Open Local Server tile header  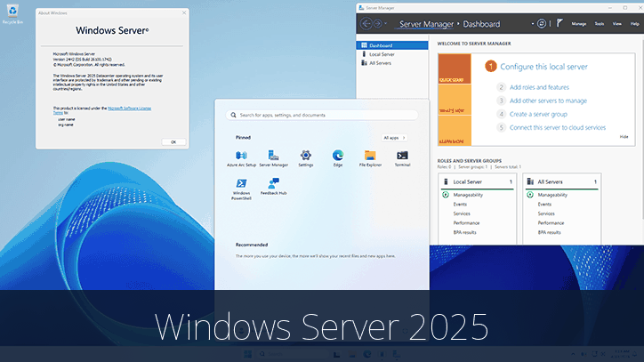(x=478, y=181)
